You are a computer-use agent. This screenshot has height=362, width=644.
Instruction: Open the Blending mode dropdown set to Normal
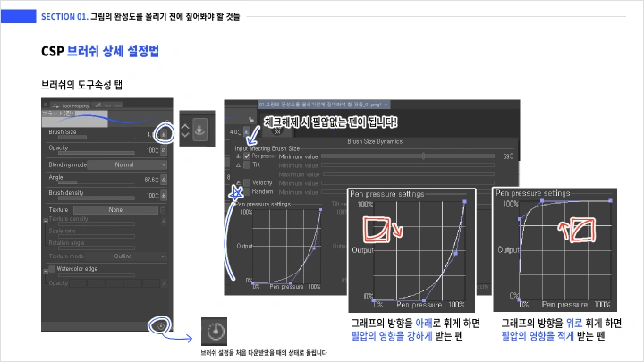tap(124, 164)
